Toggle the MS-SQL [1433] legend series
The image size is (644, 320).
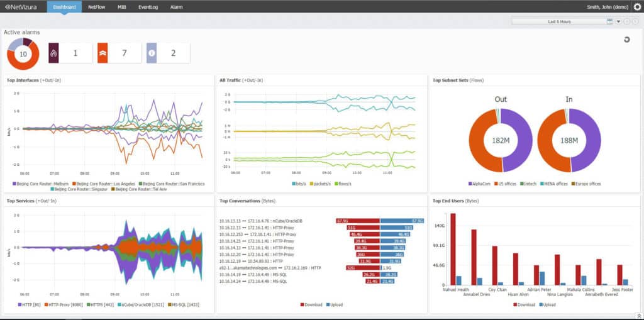183,305
